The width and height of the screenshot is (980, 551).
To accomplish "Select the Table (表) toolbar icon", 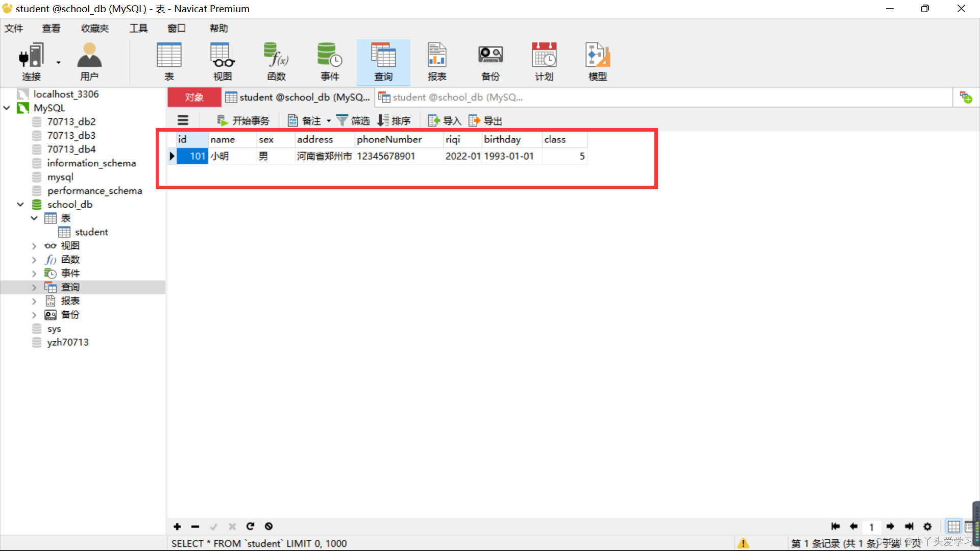I will (x=169, y=62).
